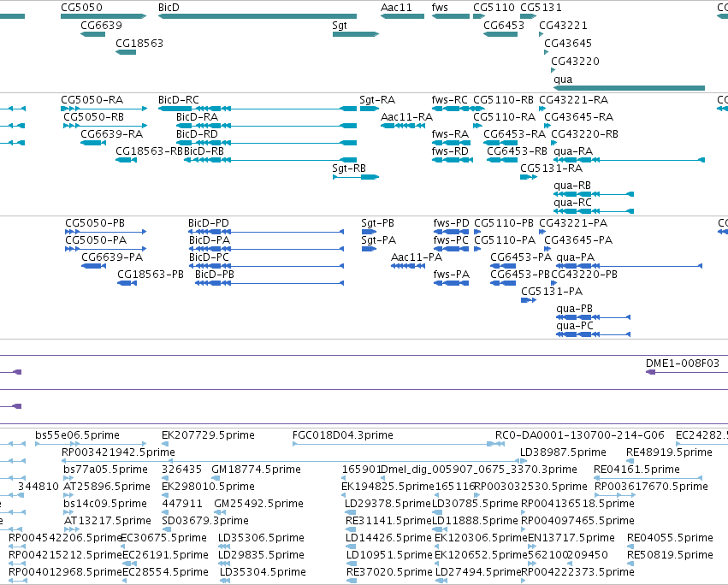
Task: Click protein BicD-PA
Action: [x=266, y=249]
